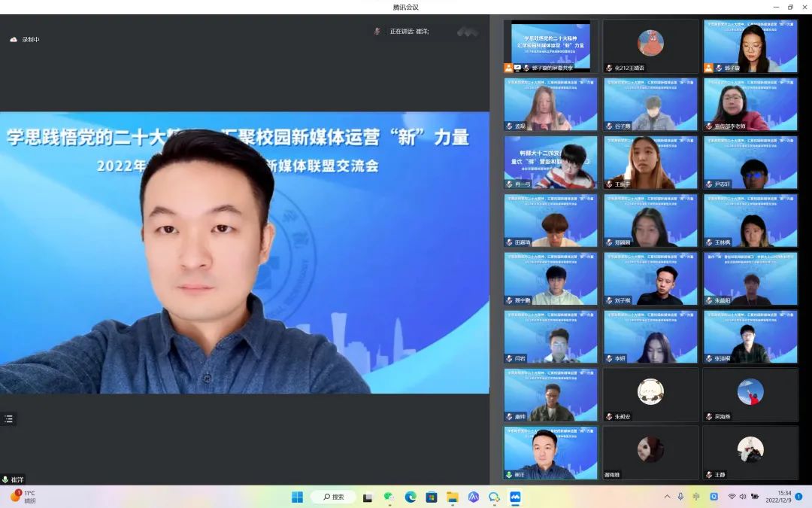The height and width of the screenshot is (508, 812).
Task: Expand the hidden system tray icons chevron
Action: (x=667, y=497)
